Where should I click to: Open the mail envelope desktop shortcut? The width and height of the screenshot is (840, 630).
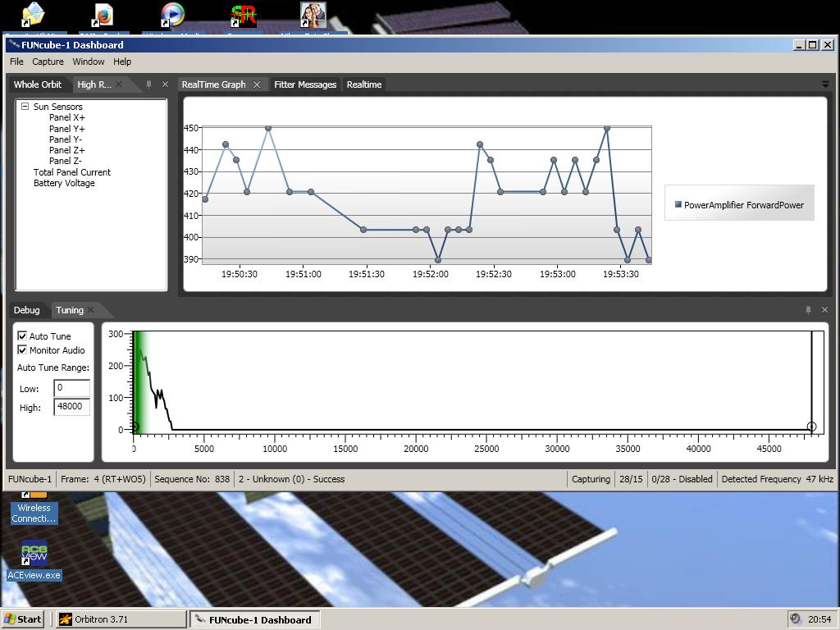coord(33,15)
